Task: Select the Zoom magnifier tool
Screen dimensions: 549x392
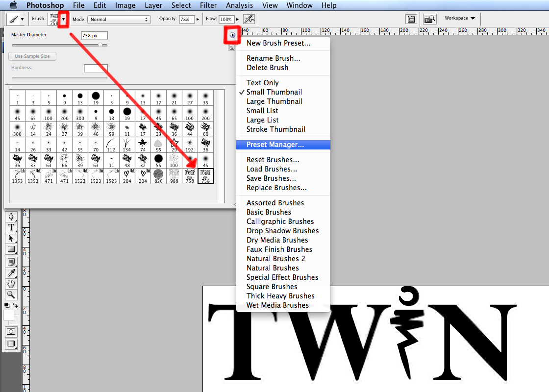Action: (11, 294)
